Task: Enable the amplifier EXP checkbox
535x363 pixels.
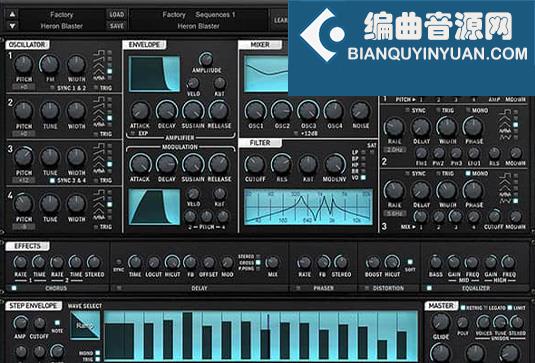Action: pyautogui.click(x=133, y=133)
